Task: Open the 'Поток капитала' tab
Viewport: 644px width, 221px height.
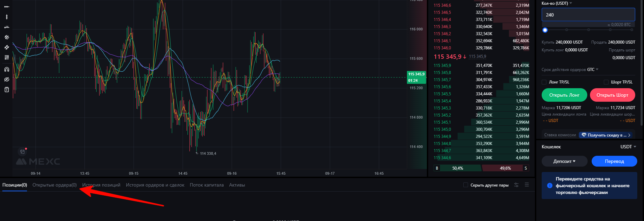Action: pyautogui.click(x=207, y=185)
